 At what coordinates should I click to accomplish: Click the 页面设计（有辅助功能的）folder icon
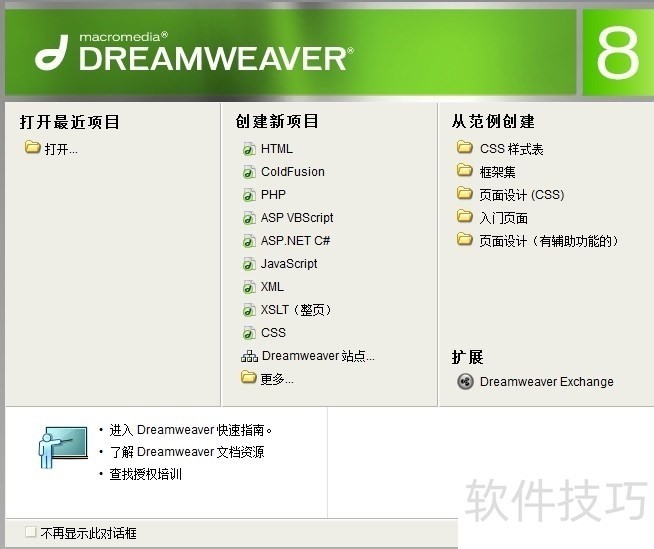coord(464,239)
